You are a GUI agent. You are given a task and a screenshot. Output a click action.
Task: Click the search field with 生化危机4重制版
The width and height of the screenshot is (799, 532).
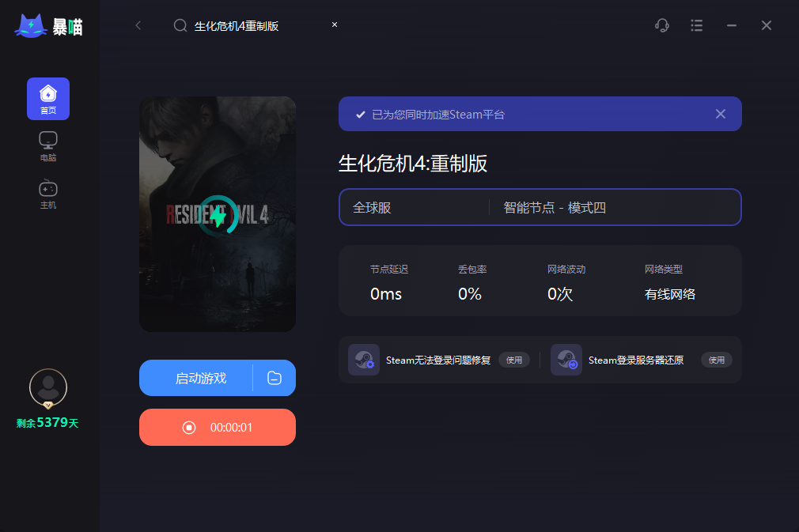[255, 25]
